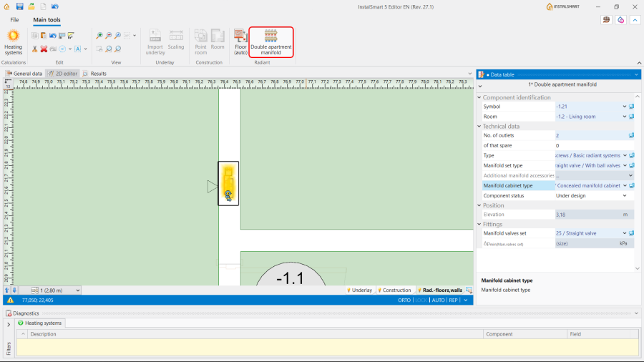The width and height of the screenshot is (644, 362).
Task: Toggle LOCK mode in status bar
Action: pos(421,300)
